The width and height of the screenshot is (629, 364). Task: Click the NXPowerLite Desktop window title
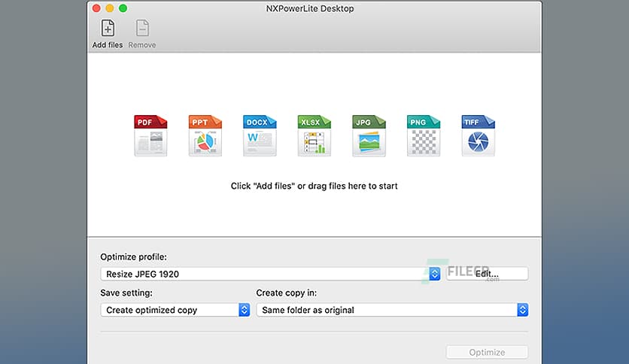310,8
